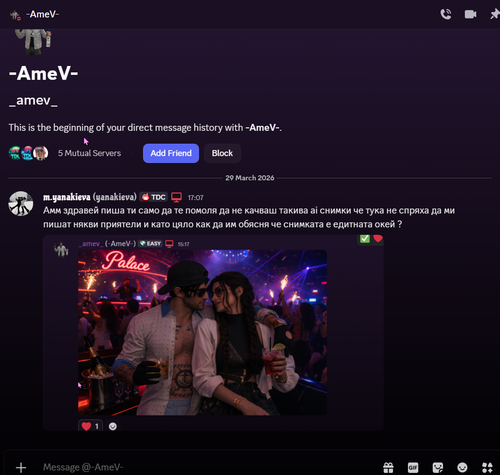Start a voice call with -AmeV-

pyautogui.click(x=446, y=14)
